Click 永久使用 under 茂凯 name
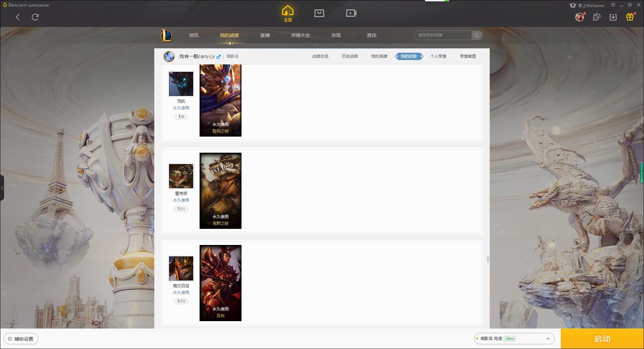Screen dimensions: 644x349 point(181,108)
